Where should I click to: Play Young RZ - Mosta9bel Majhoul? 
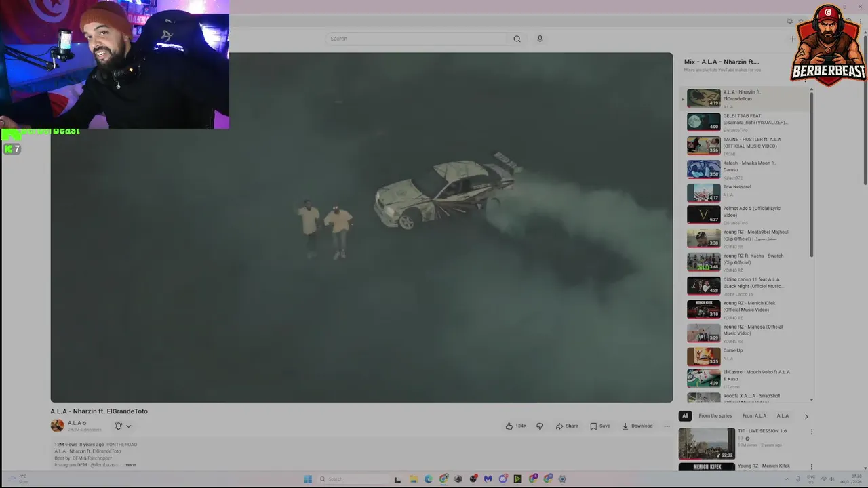[x=746, y=239]
